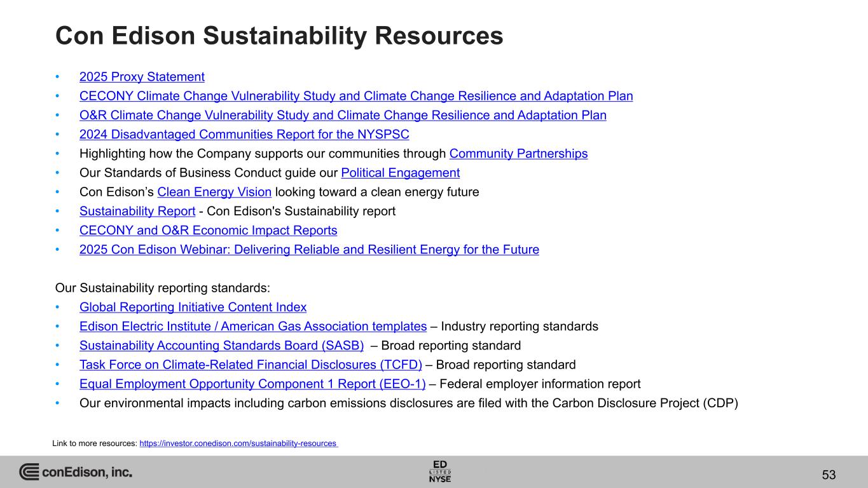Open the 2025 Proxy Statement link
Screen dimensions: 868x488
tap(142, 77)
